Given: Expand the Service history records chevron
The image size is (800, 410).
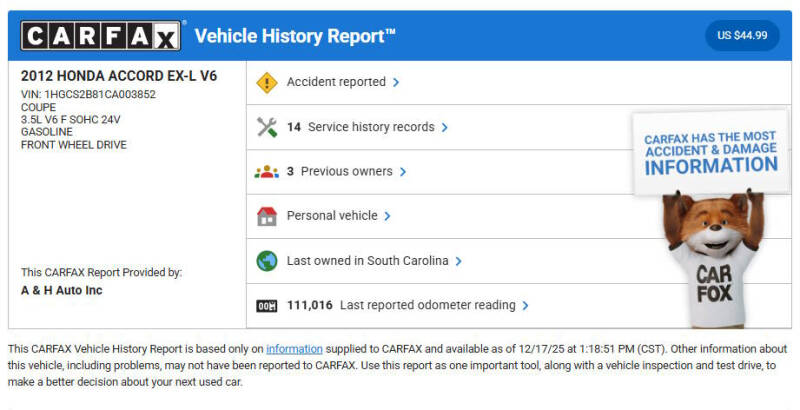Looking at the screenshot, I should tap(444, 127).
